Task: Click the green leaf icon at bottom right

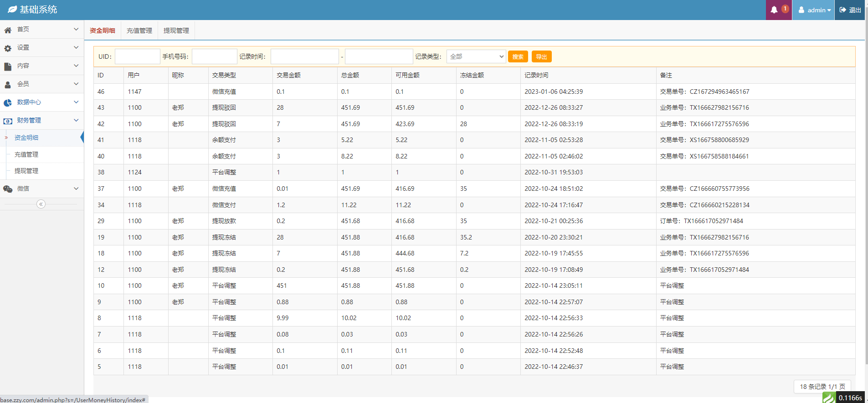Action: [x=828, y=398]
